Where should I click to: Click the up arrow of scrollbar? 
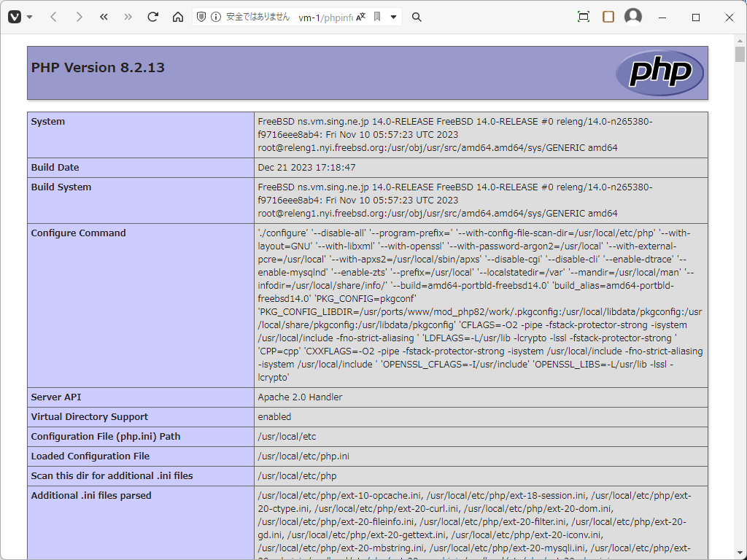740,41
